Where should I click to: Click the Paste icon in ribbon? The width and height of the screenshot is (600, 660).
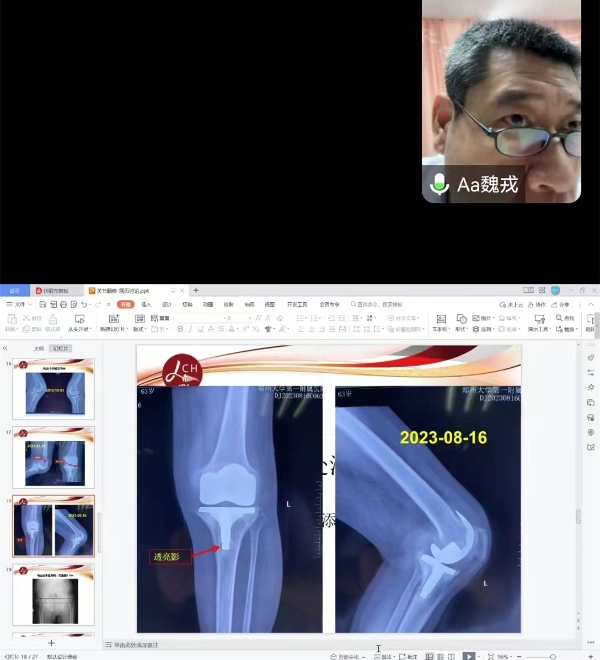[11, 319]
